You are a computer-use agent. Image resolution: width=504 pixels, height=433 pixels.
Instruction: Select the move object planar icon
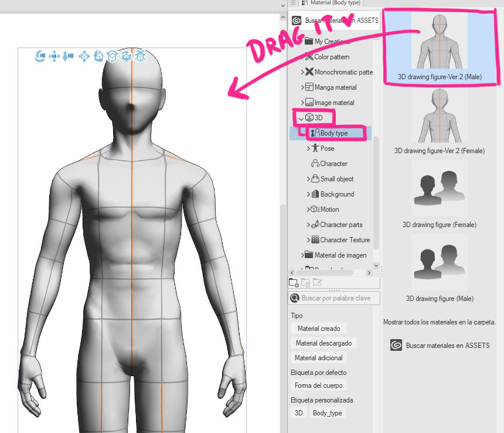coord(84,56)
